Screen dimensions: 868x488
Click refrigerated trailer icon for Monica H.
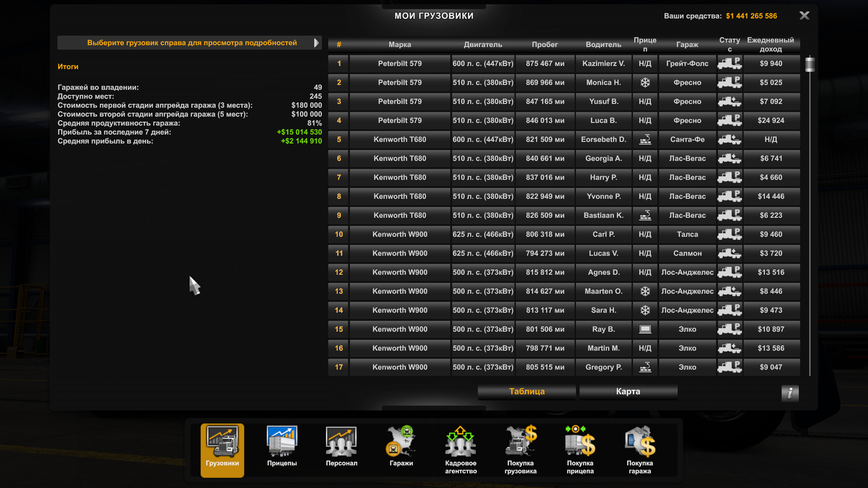(645, 82)
